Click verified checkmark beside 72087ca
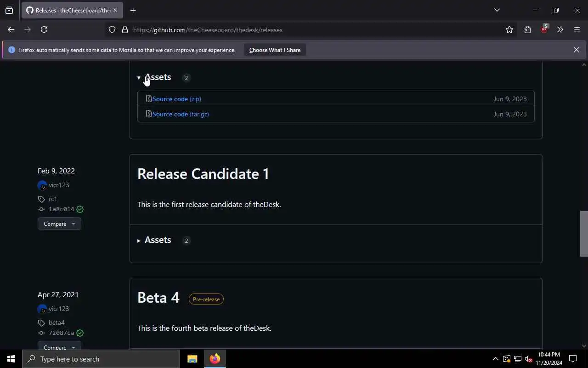 click(80, 333)
